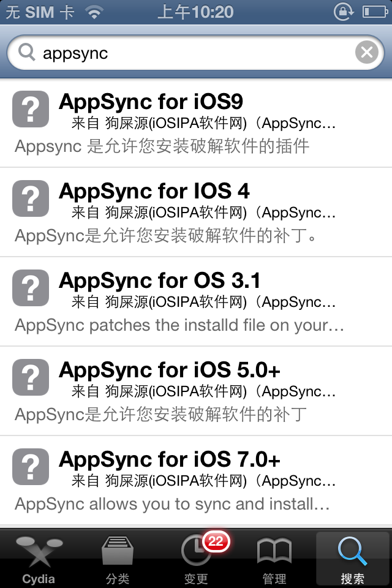This screenshot has width=392, height=588.
Task: Tap description 'AppSync是允许您安装破解软件的补丁。' under IOS 4
Action: click(165, 235)
